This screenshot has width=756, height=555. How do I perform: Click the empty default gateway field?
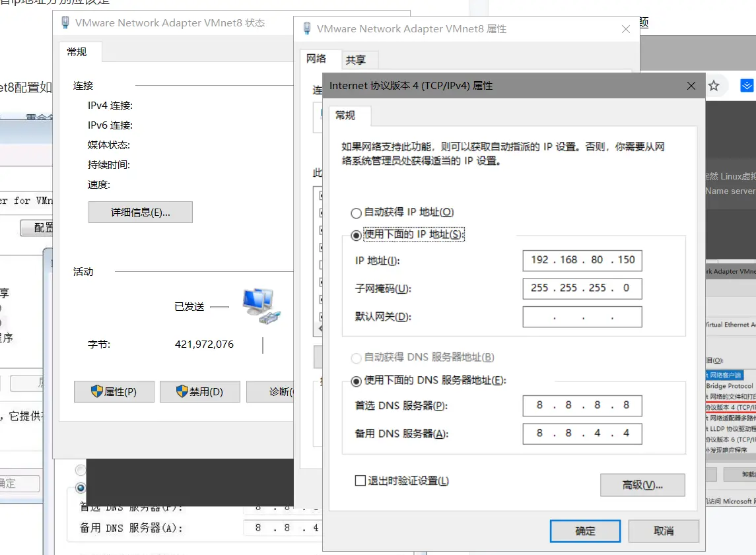point(582,317)
